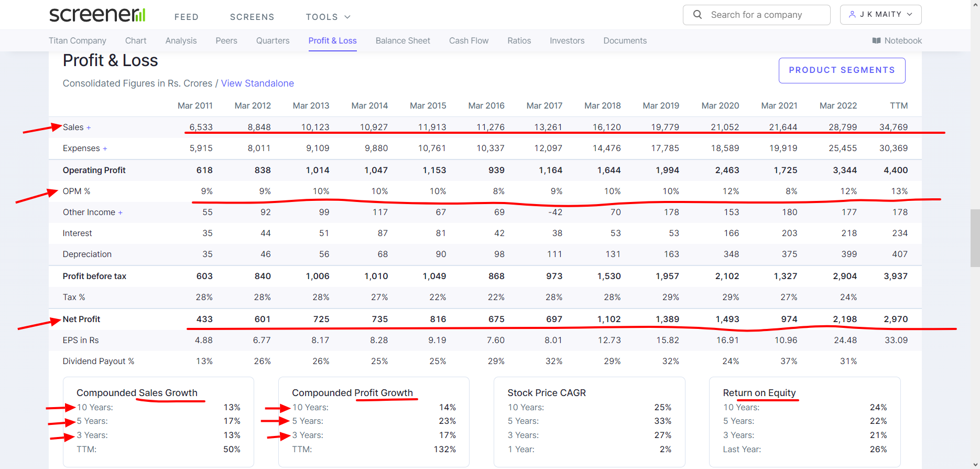Click the Depreciation row label
The height and width of the screenshot is (469, 980).
tap(87, 254)
